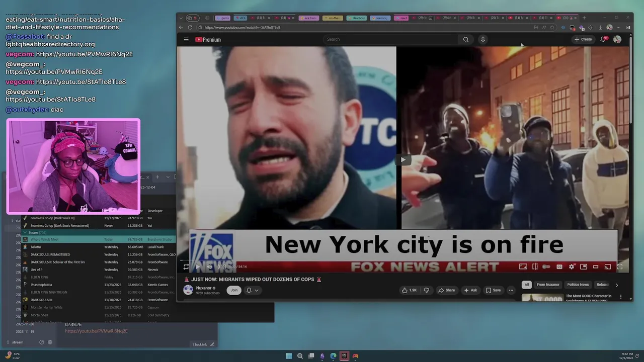Save the video to a playlist
This screenshot has height=362, width=644.
[493, 290]
